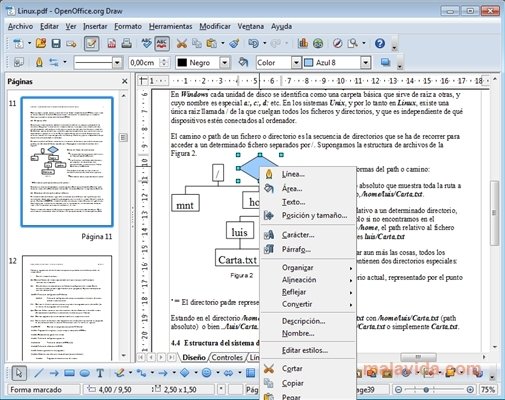Open a file with the folder icon
The width and height of the screenshot is (505, 400).
(41, 43)
